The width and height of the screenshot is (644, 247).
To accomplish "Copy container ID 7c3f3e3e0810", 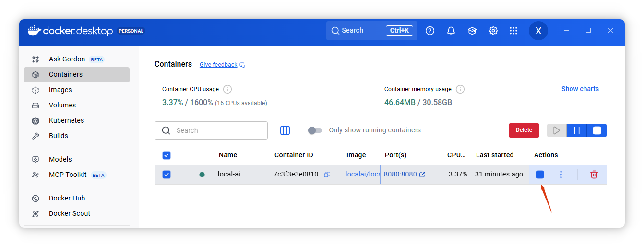I will point(326,175).
